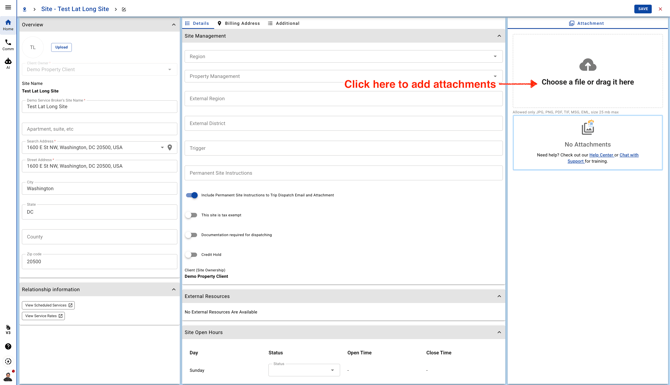The image size is (670, 385).
Task: Click the edit icon after site breadcrumb
Action: (124, 9)
